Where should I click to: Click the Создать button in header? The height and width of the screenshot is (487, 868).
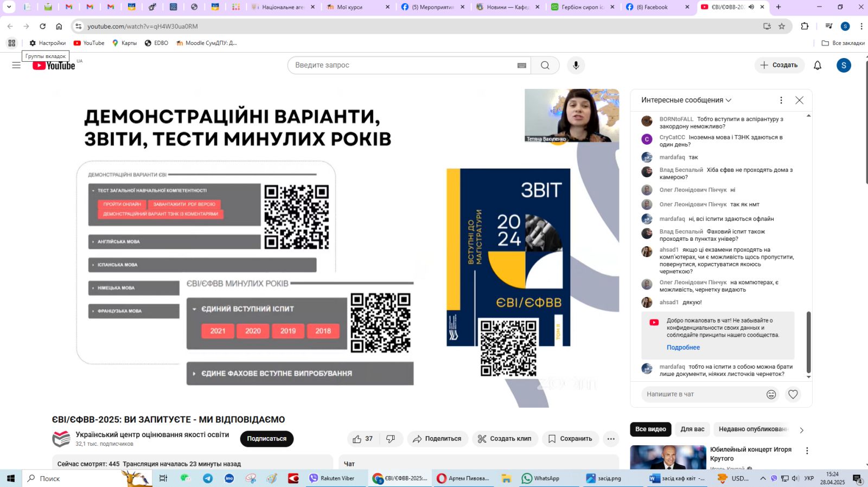779,66
